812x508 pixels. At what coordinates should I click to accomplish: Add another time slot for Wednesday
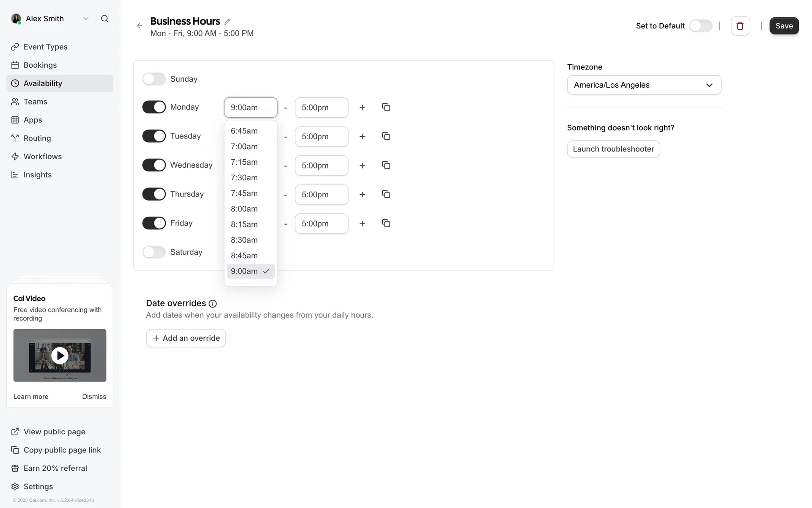pos(362,166)
